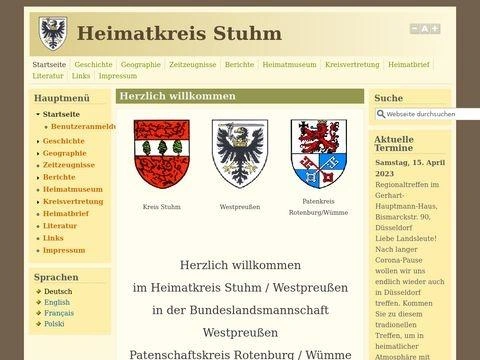Image resolution: width=480 pixels, height=360 pixels.
Task: Go to Impressum in the top navigation
Action: coord(118,76)
